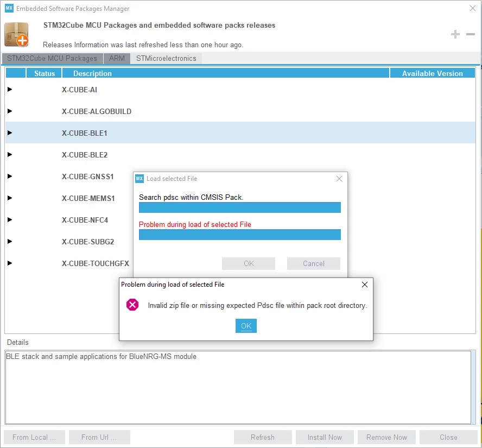Expand the X-CUBE-TOUCHGFX row

[10, 263]
